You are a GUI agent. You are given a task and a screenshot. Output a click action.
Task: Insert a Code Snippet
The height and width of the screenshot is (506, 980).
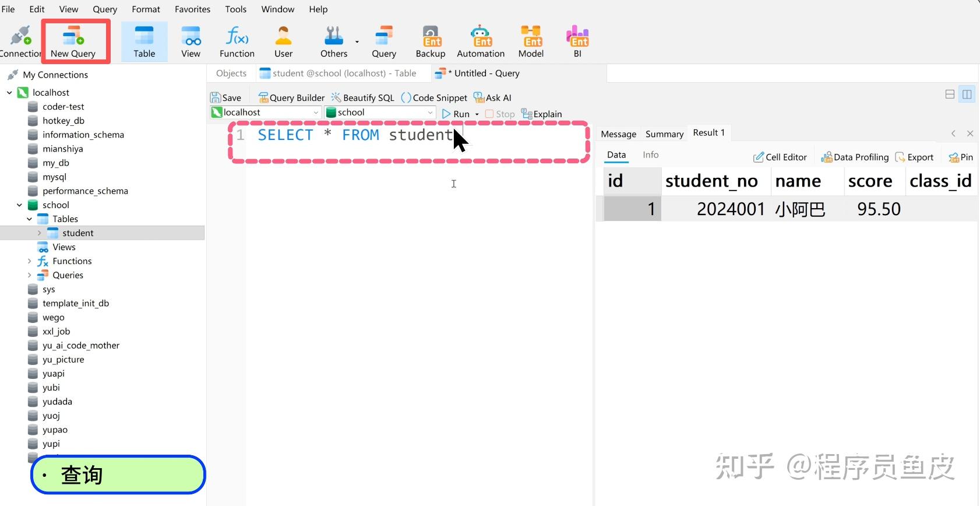434,98
